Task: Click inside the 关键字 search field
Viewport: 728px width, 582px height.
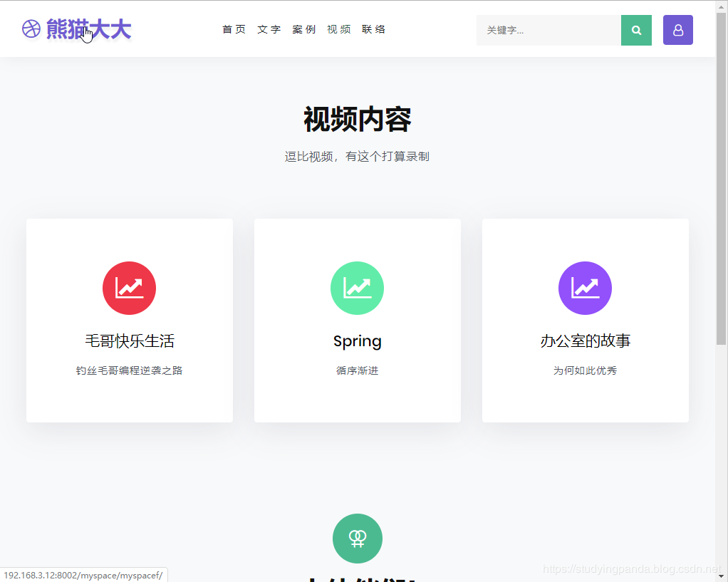Action: (x=548, y=30)
